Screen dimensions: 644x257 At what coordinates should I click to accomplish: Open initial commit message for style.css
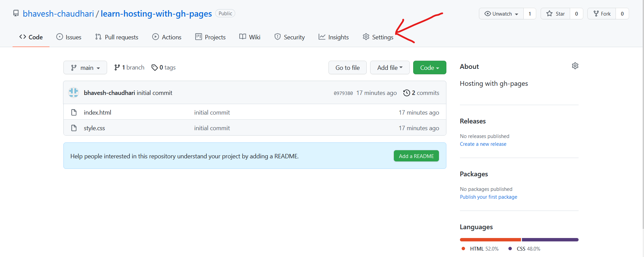pyautogui.click(x=212, y=128)
